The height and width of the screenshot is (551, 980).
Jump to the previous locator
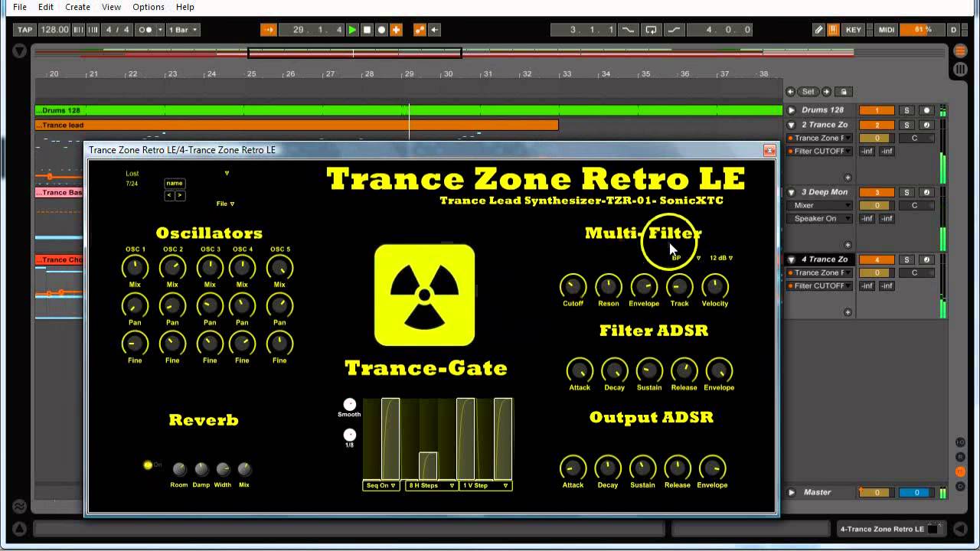coord(791,92)
